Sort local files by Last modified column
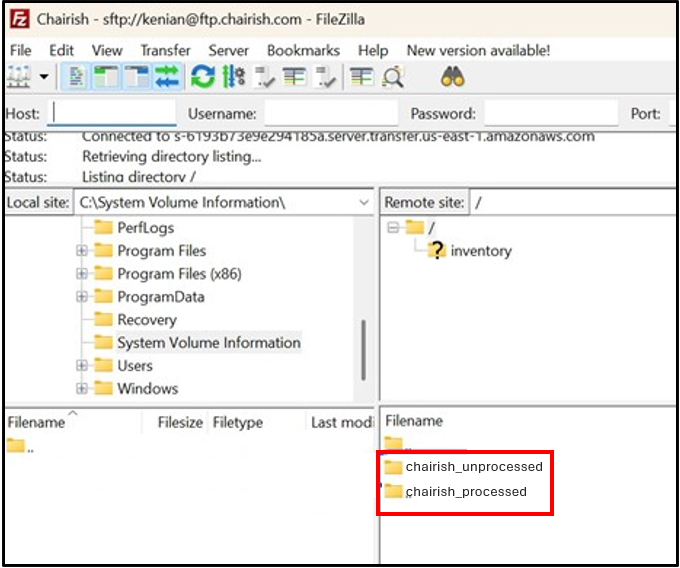 click(341, 422)
